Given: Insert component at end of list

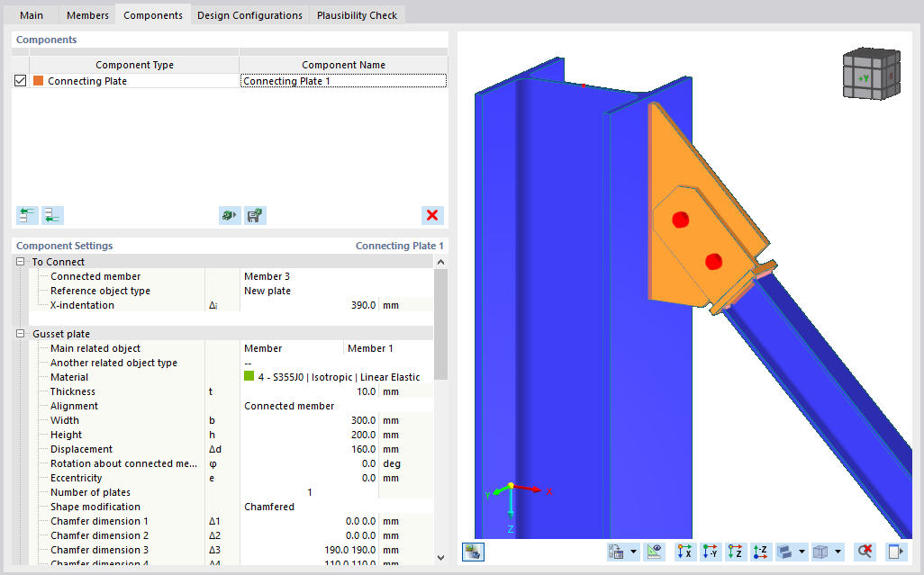Looking at the screenshot, I should coord(52,215).
